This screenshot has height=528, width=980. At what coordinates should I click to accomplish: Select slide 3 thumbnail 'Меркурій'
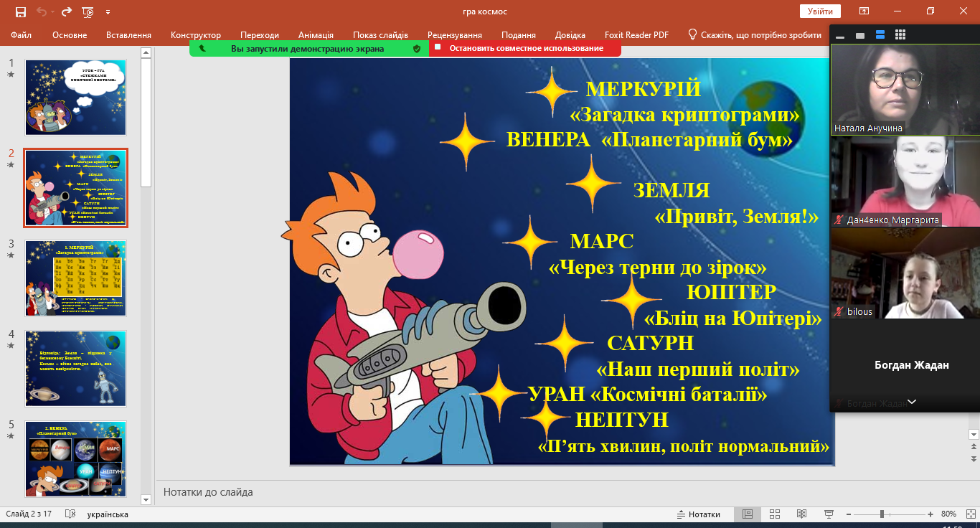pos(76,278)
